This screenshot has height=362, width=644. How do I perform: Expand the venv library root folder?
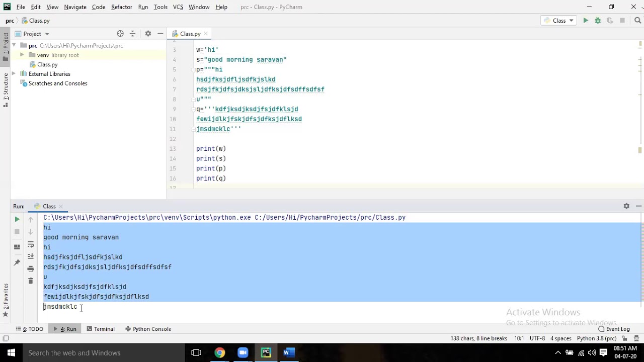click(x=22, y=55)
